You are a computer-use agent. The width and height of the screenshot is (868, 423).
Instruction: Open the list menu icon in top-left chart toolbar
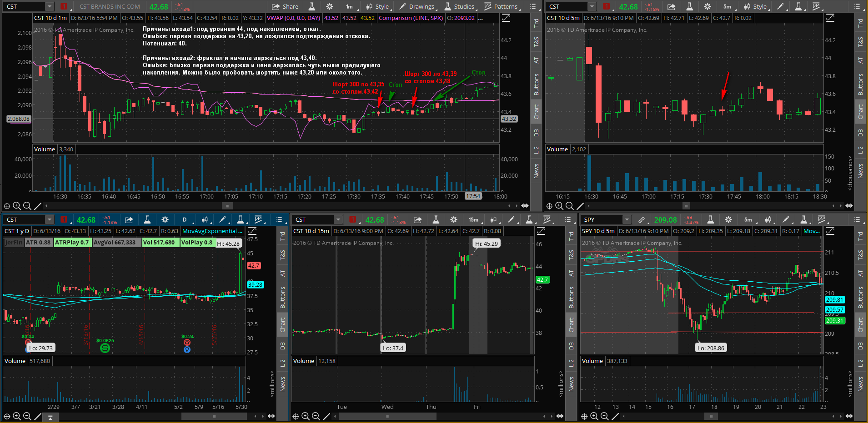[x=533, y=6]
